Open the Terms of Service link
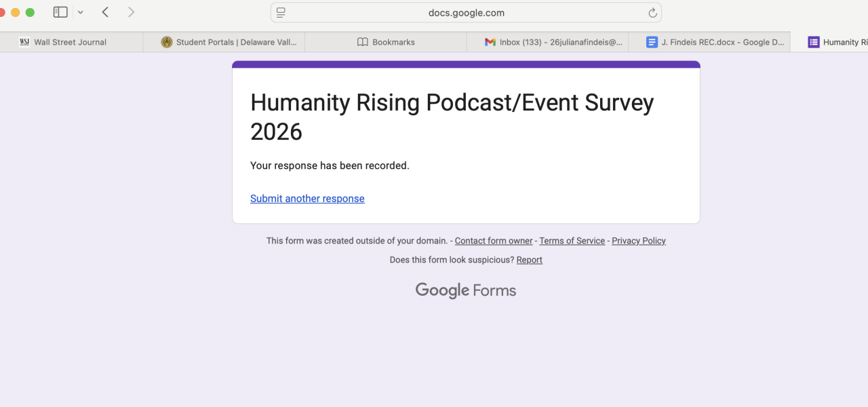Viewport: 868px width, 407px height. point(572,241)
